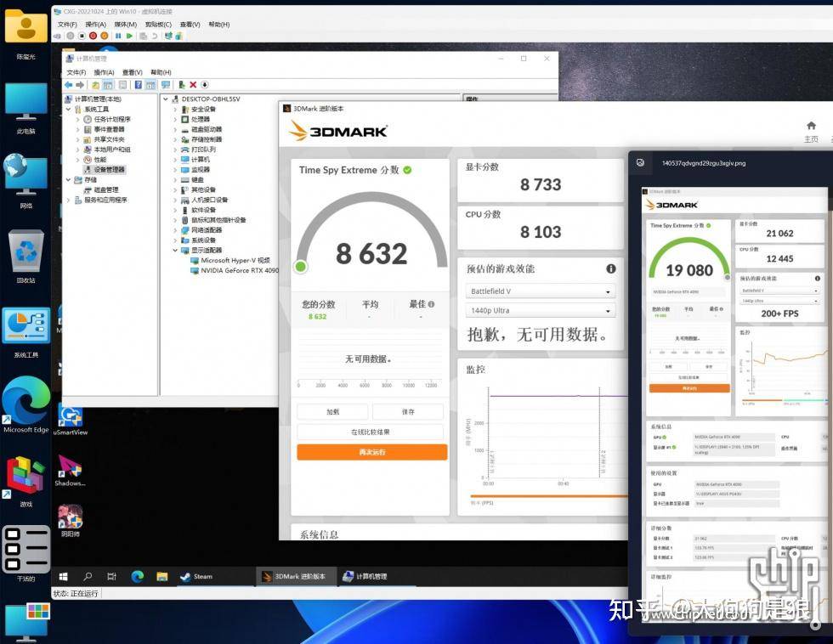Open 剪贴板(C) menu in VM connection window
Image resolution: width=833 pixels, height=644 pixels.
point(158,25)
